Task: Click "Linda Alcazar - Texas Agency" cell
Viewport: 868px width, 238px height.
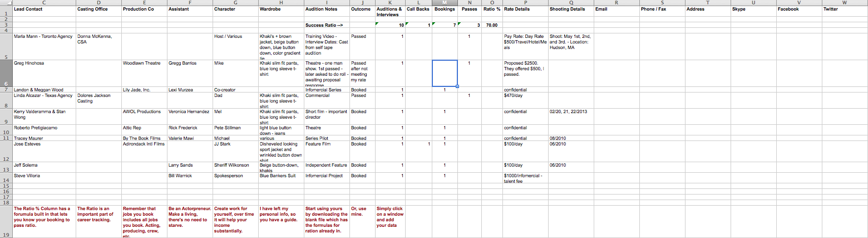Action: [x=44, y=100]
